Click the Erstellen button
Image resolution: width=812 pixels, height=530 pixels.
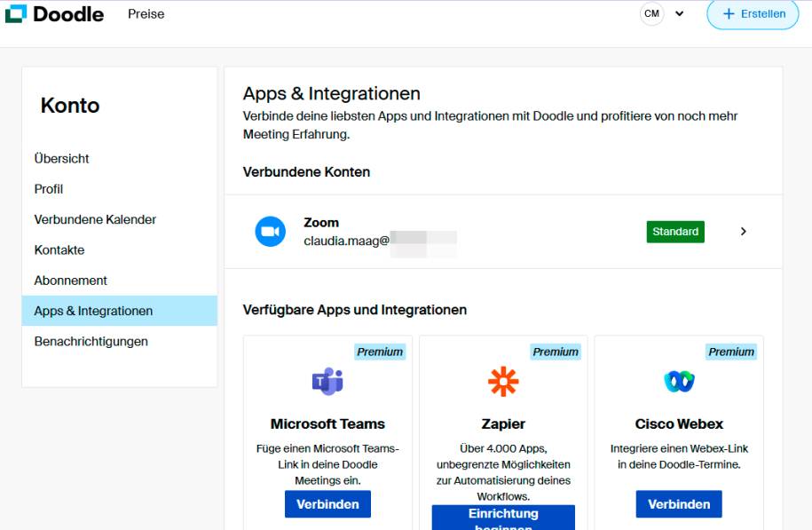coord(753,14)
